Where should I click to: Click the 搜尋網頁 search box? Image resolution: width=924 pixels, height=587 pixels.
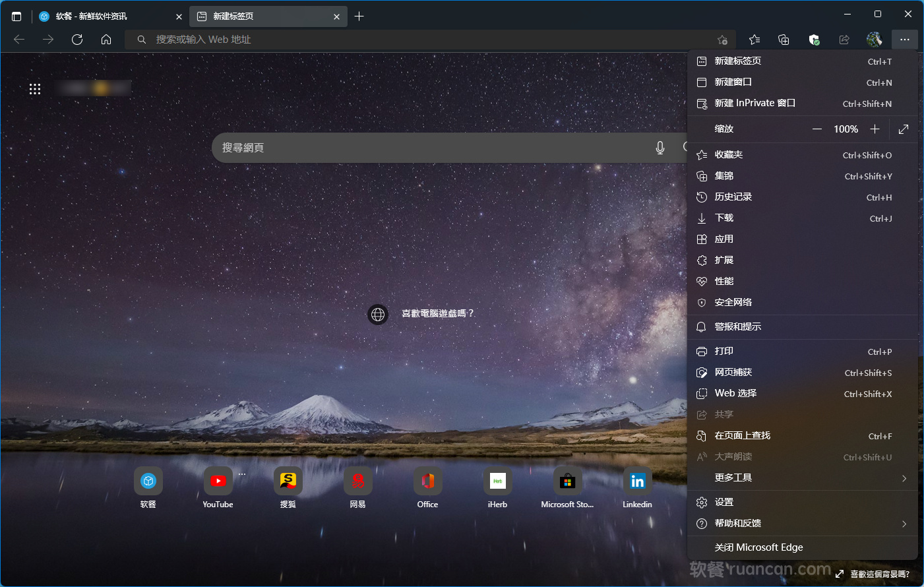tap(429, 148)
